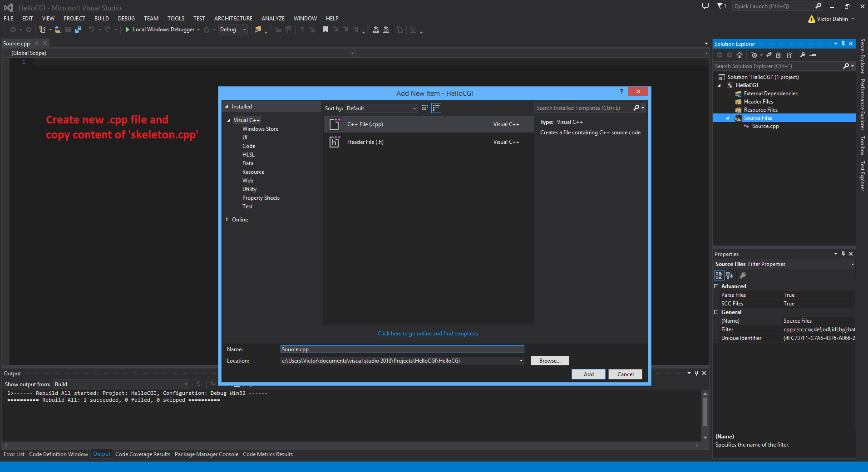The height and width of the screenshot is (472, 868).
Task: Click the help question mark in dialog
Action: coord(621,92)
